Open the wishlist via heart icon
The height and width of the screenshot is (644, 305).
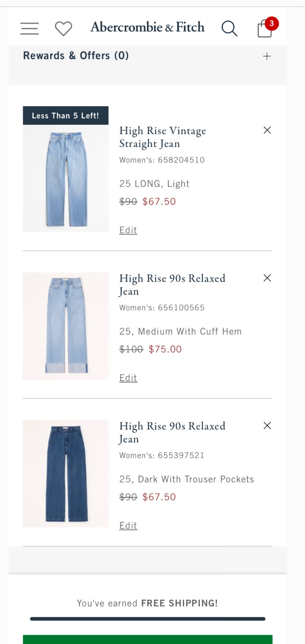63,28
